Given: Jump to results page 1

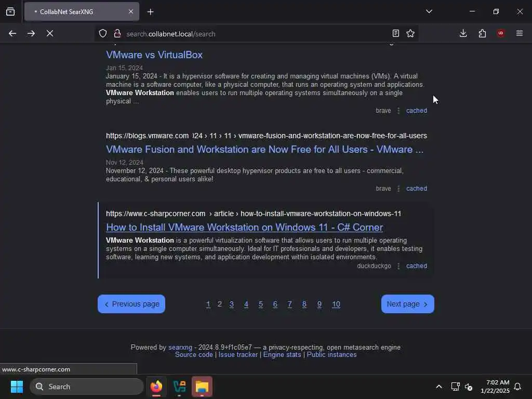Looking at the screenshot, I should coord(208,304).
